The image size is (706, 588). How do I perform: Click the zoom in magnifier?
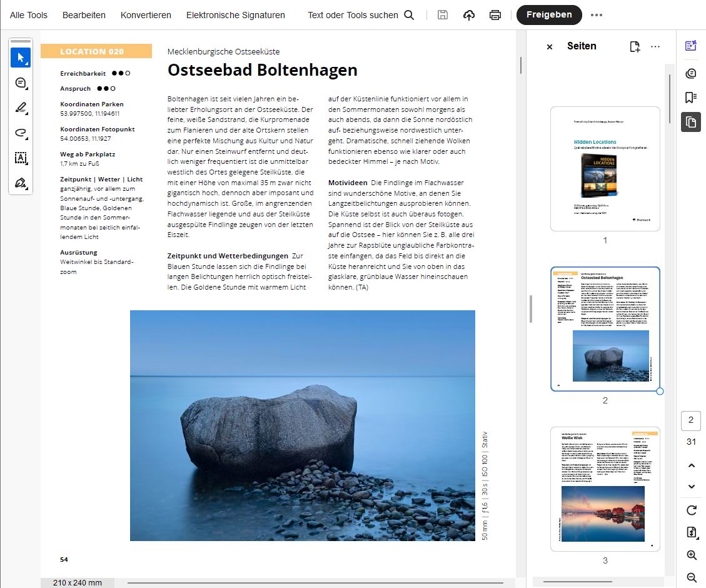[x=692, y=555]
